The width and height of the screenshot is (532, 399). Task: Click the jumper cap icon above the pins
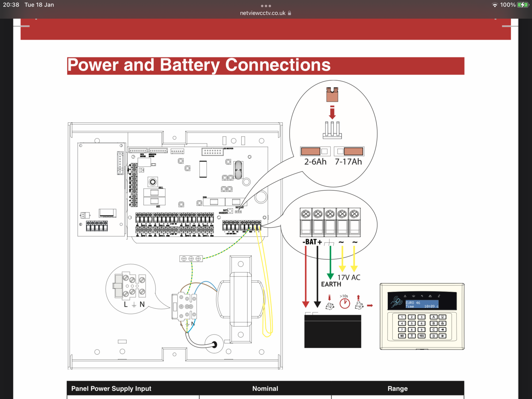pos(332,95)
